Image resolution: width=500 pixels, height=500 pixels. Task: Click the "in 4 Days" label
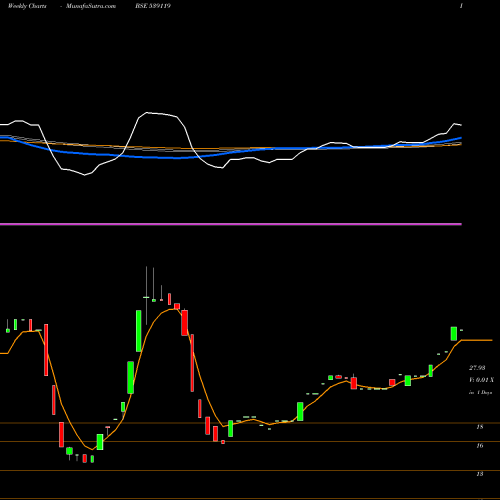(481, 393)
